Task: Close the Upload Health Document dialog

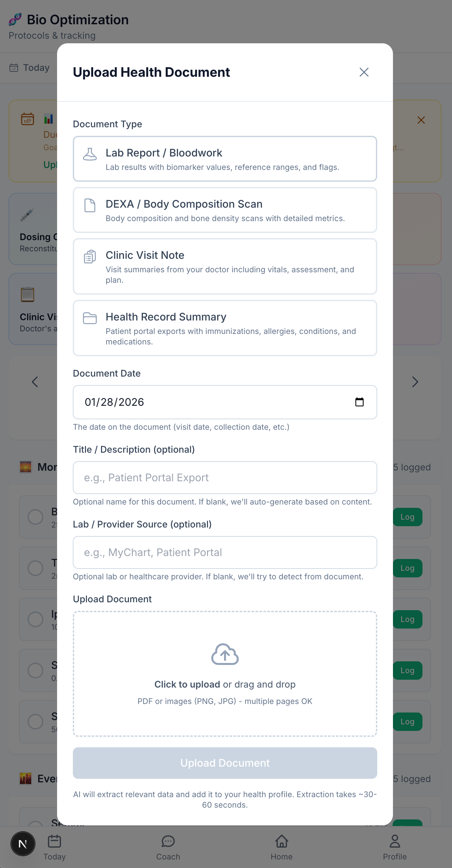Action: [364, 72]
